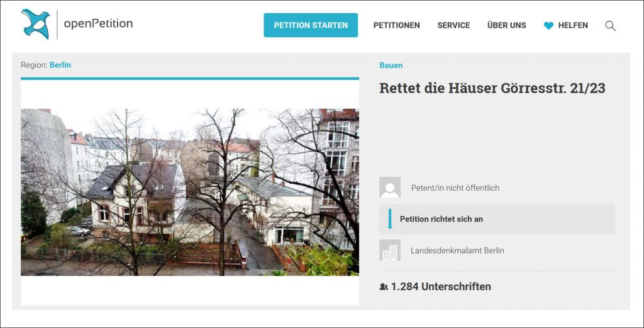Follow the Berlin region link
644x328 pixels.
click(x=60, y=65)
